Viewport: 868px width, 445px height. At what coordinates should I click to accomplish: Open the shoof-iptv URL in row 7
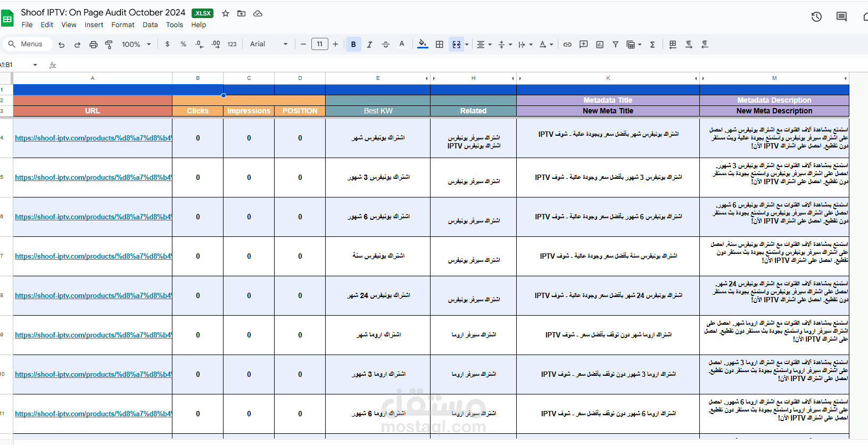coord(93,256)
